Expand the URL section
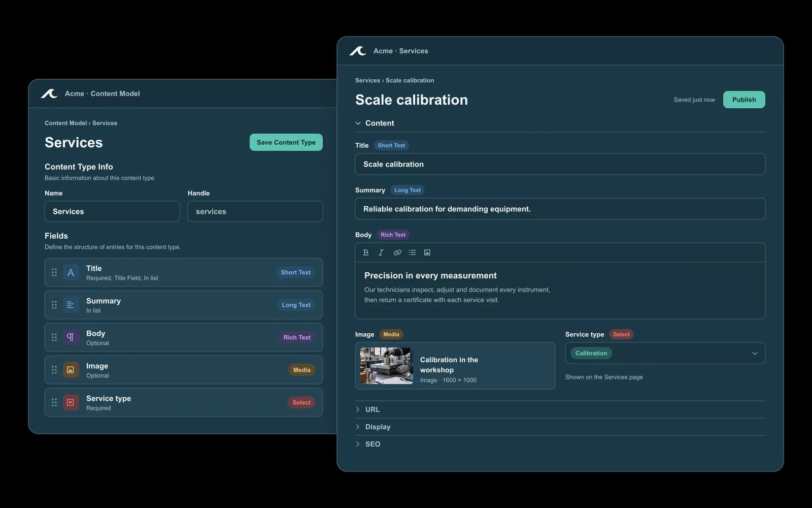The image size is (812, 508). coord(358,409)
